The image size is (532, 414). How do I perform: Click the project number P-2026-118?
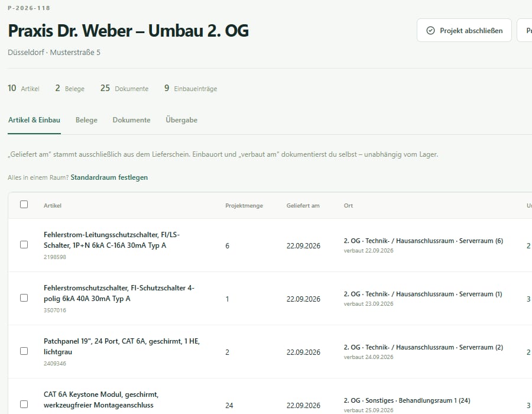click(29, 8)
